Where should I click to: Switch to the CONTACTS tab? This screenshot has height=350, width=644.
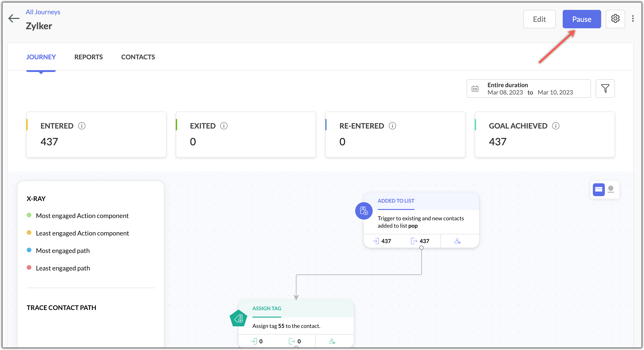138,57
